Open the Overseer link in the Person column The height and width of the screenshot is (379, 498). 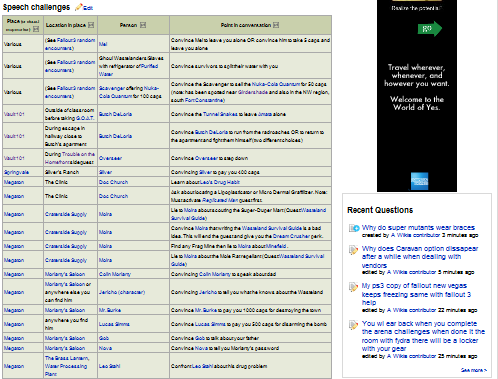click(x=110, y=158)
